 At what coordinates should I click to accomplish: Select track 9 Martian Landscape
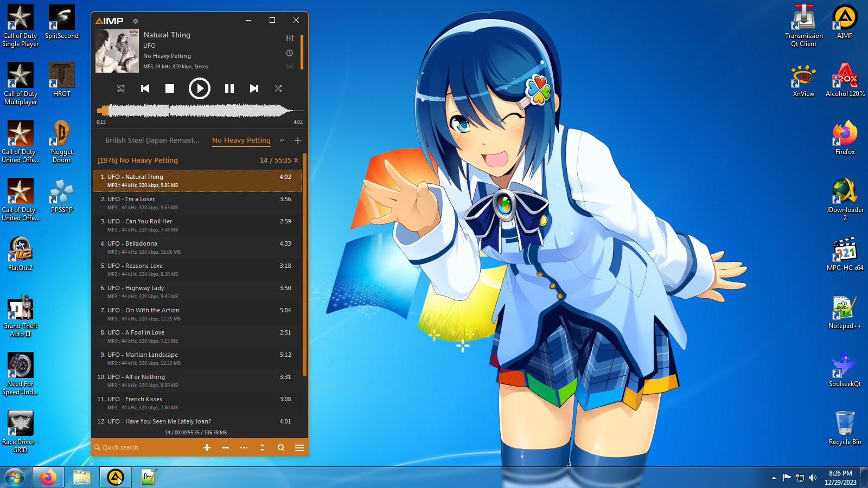(x=197, y=358)
